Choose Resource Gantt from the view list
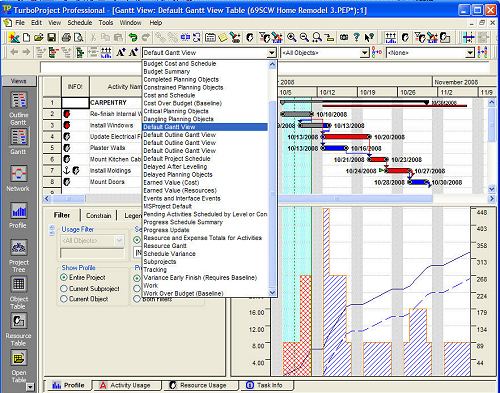 pyautogui.click(x=165, y=246)
